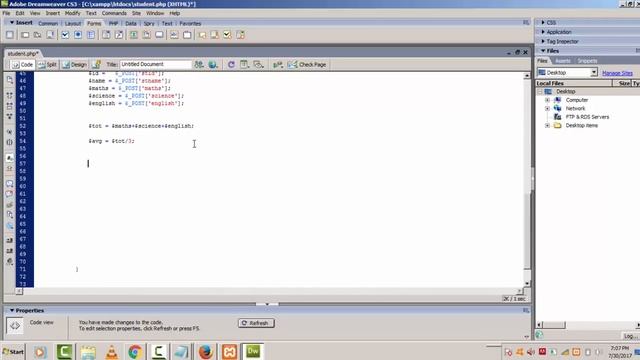
Task: Insert a Checkbox form element
Action: [x=65, y=35]
